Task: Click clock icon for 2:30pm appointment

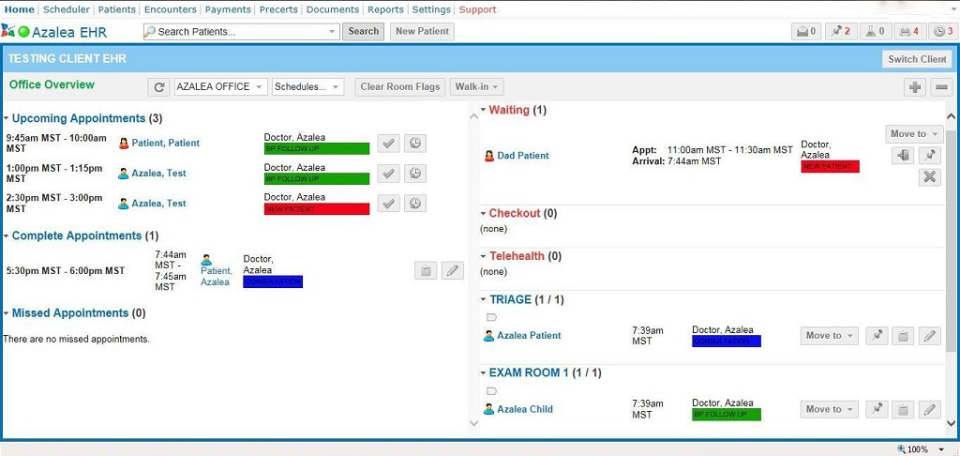Action: pos(415,203)
